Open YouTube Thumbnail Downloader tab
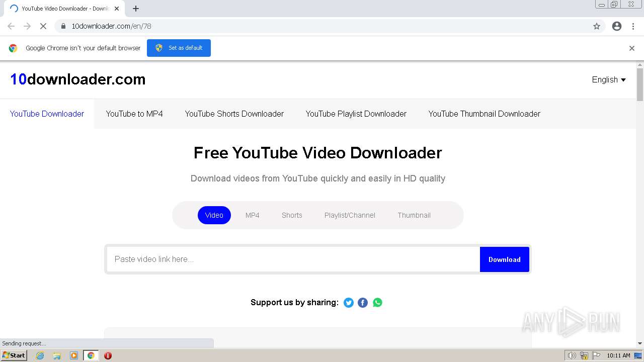The height and width of the screenshot is (362, 644). [x=485, y=114]
